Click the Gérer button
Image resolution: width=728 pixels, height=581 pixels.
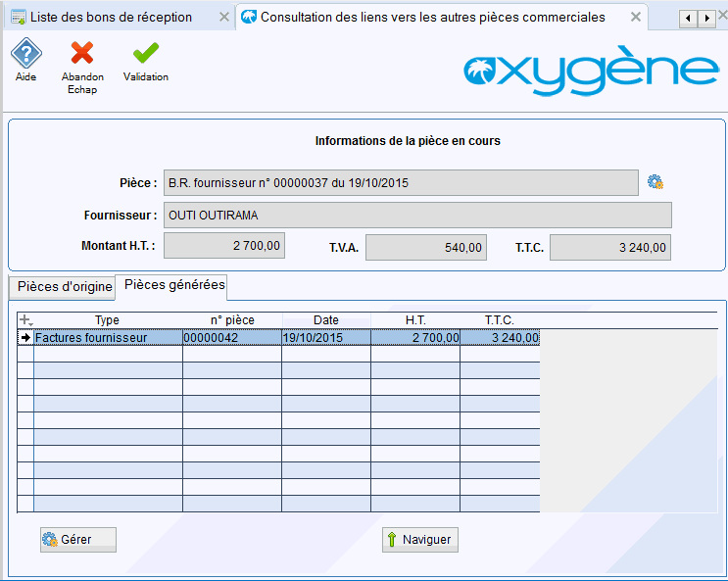pos(78,539)
